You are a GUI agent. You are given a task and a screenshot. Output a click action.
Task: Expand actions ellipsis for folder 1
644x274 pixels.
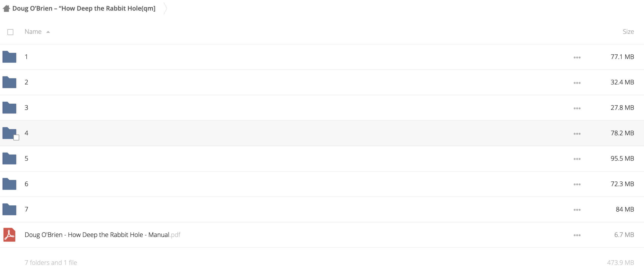click(577, 58)
